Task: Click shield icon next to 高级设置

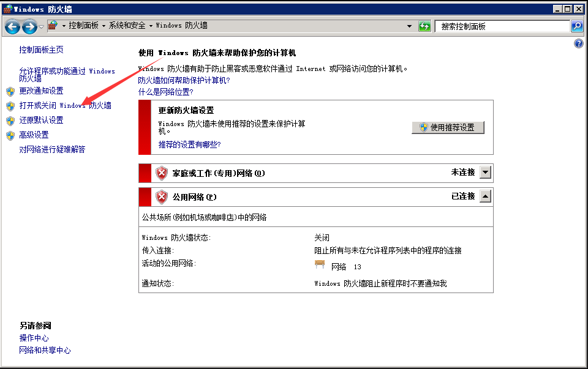Action: (x=10, y=135)
